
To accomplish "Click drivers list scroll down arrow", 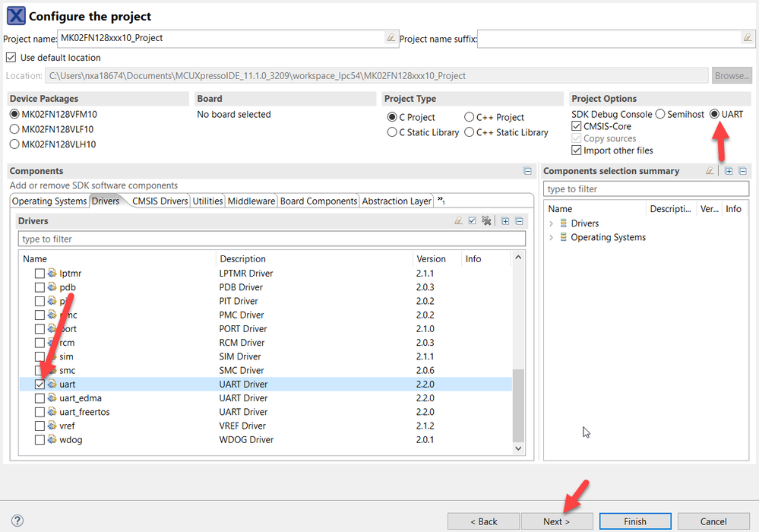I will (518, 448).
